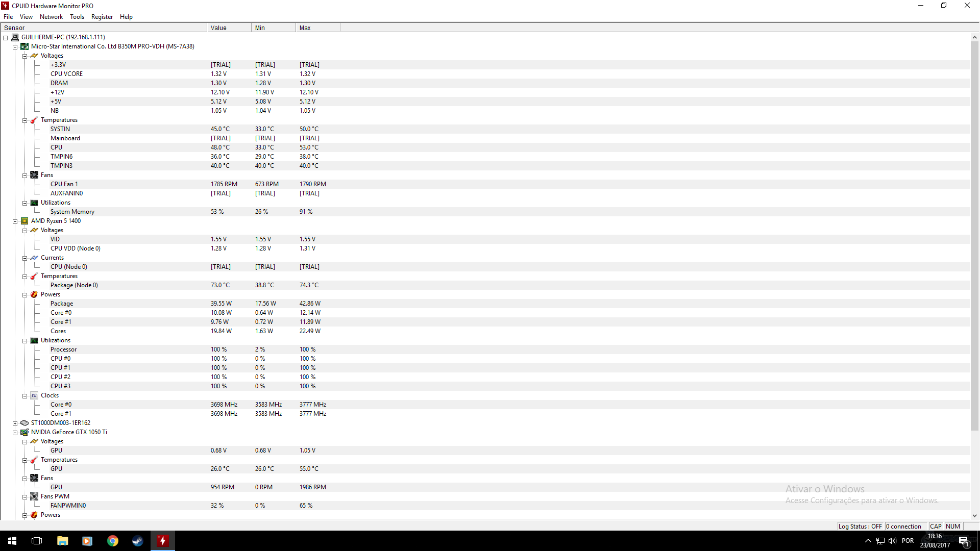Open the Action Center notifications icon
Image resolution: width=980 pixels, height=551 pixels.
964,541
